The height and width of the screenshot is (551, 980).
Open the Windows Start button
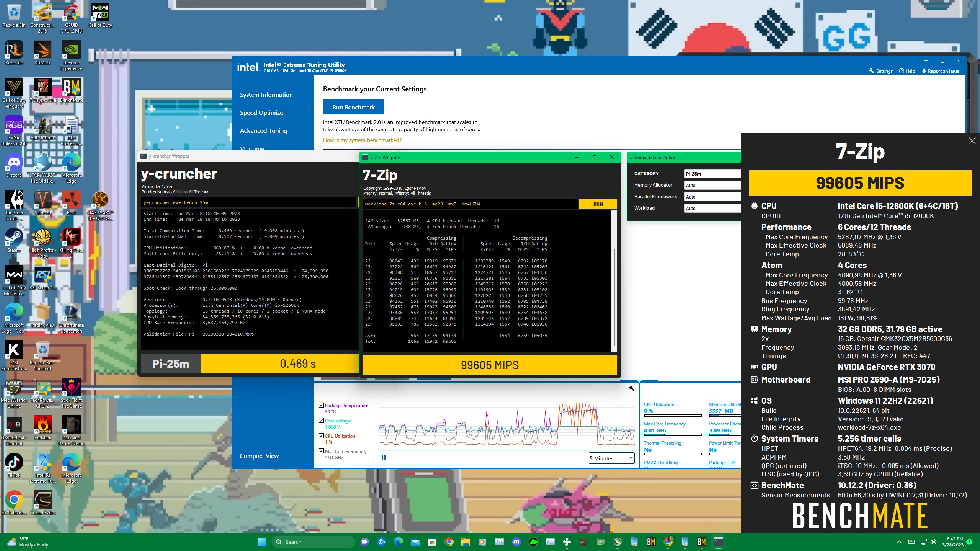[262, 542]
